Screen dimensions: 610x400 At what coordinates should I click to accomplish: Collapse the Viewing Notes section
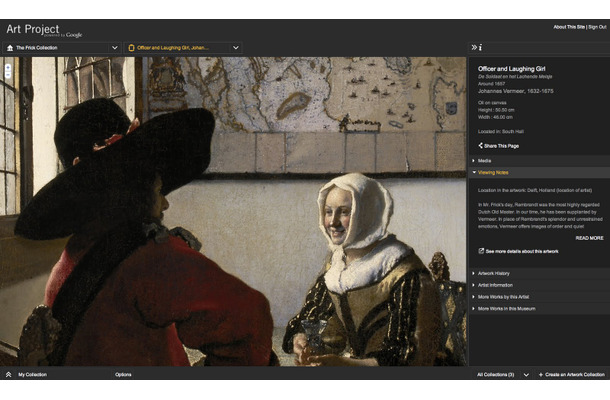539,172
